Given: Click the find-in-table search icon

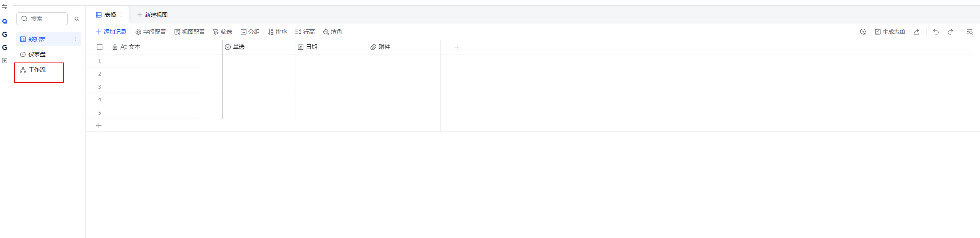Looking at the screenshot, I should [970, 32].
